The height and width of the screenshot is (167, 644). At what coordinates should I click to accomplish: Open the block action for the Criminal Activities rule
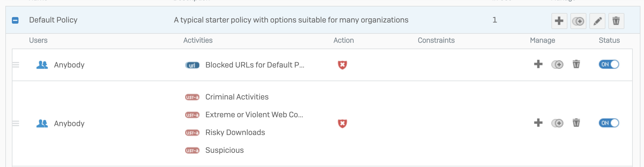[342, 123]
